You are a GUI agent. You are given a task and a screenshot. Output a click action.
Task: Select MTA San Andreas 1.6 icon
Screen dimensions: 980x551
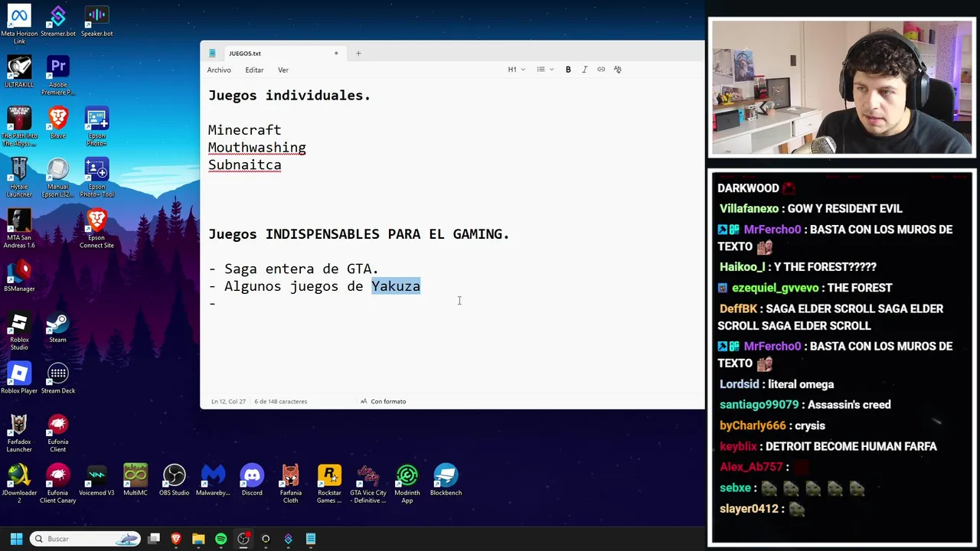[19, 228]
